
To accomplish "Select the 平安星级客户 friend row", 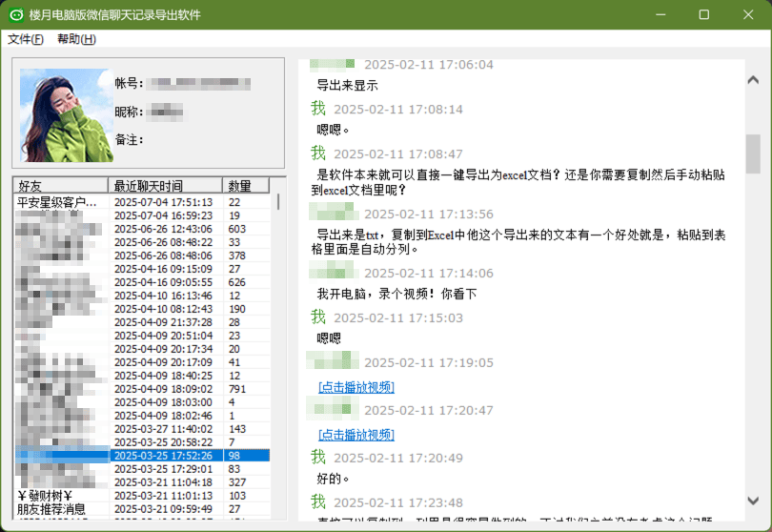I will [142, 202].
